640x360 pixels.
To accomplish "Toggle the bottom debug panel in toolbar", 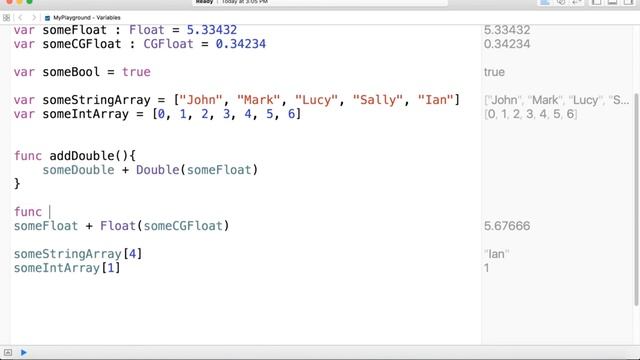I will 612,2.
